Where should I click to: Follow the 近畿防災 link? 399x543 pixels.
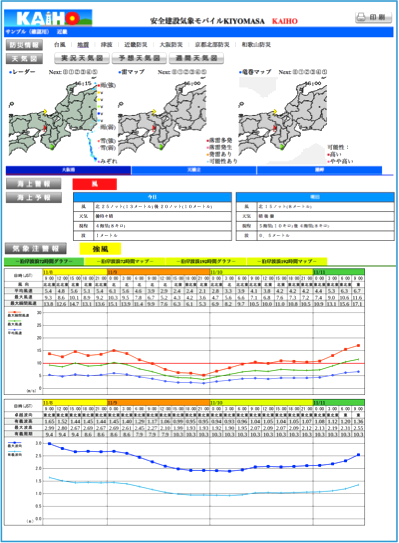point(136,45)
